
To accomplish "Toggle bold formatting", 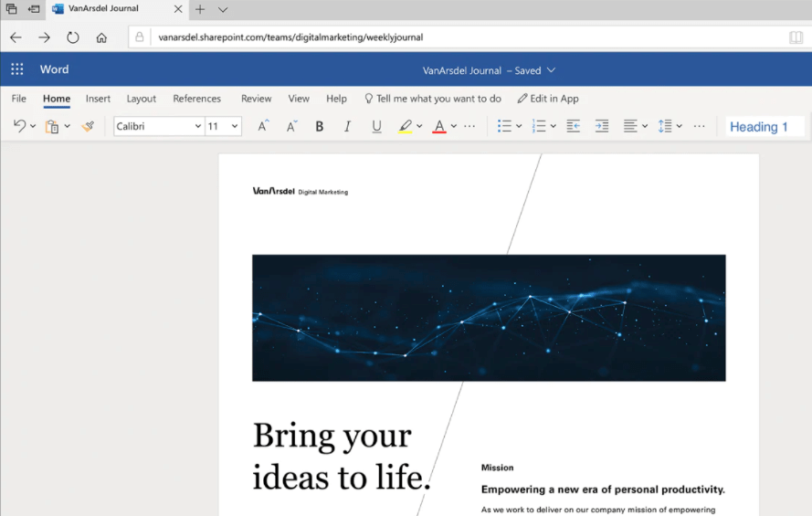I will (320, 127).
